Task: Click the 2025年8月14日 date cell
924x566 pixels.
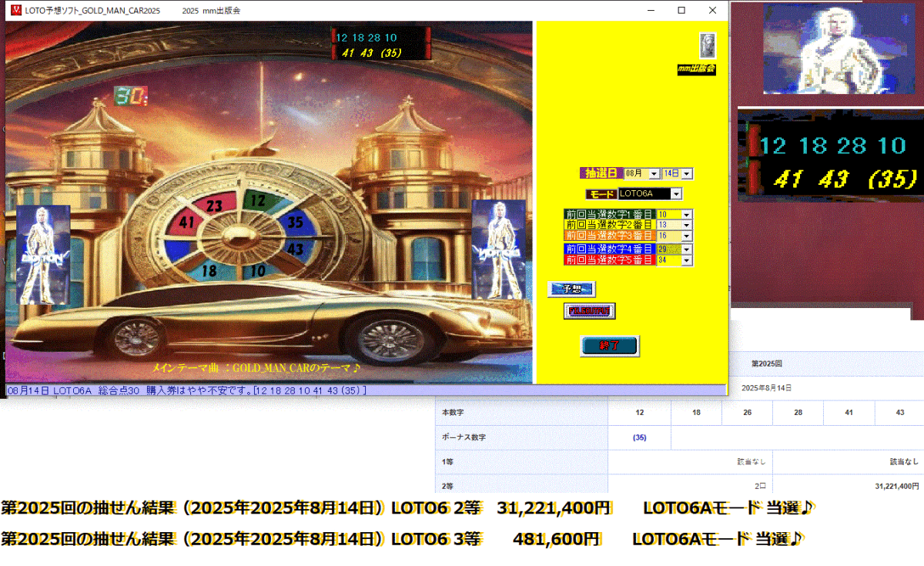Action: (x=766, y=388)
